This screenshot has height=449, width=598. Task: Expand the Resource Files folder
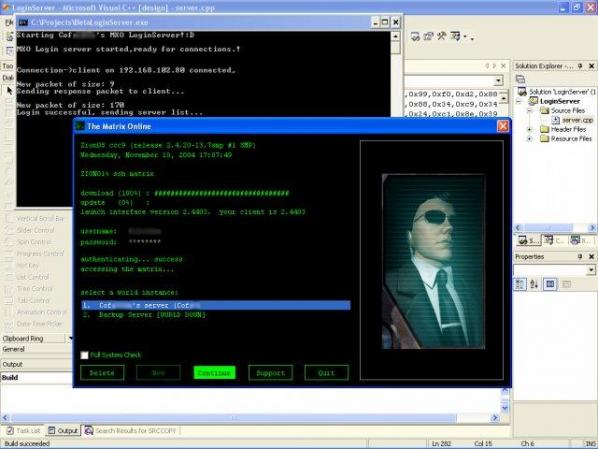point(530,139)
